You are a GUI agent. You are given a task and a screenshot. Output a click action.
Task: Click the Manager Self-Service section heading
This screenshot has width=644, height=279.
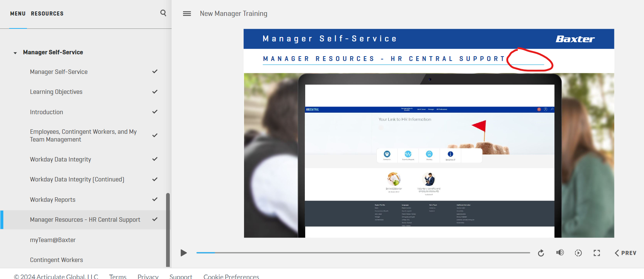point(53,52)
